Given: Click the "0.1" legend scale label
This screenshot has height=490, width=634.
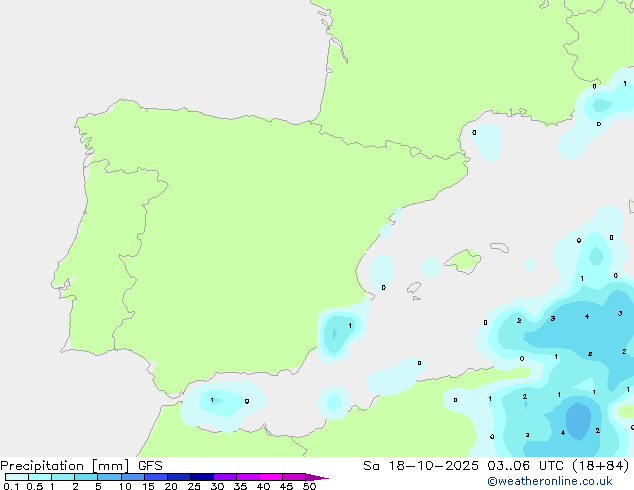Looking at the screenshot, I should coord(11,486).
